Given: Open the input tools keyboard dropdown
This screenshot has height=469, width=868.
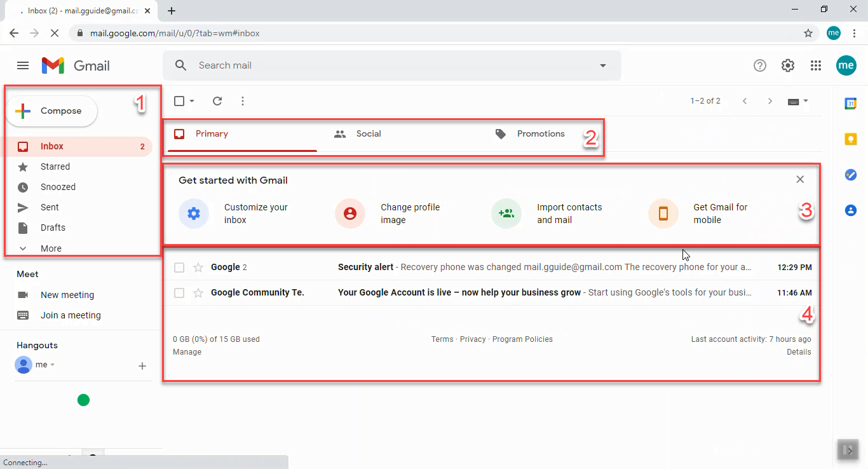Looking at the screenshot, I should pyautogui.click(x=797, y=101).
